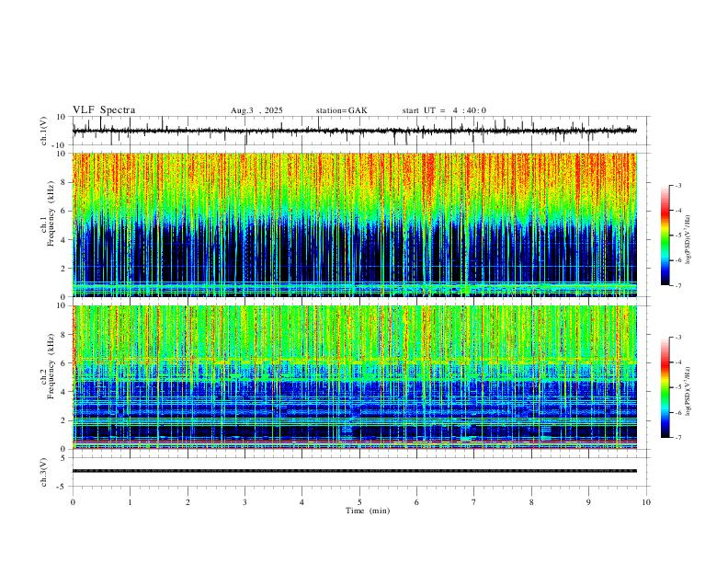This screenshot has height=563, width=728.
Task: Click the 2 kHz tick on ch.1 frequency axis
Action: pyautogui.click(x=63, y=269)
